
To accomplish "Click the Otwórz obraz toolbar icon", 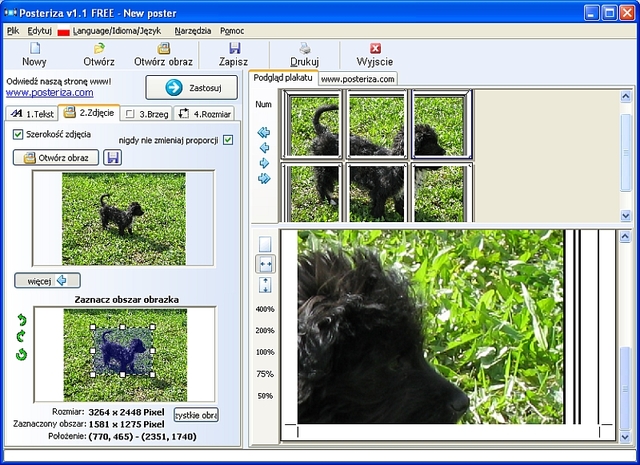I will pyautogui.click(x=164, y=48).
